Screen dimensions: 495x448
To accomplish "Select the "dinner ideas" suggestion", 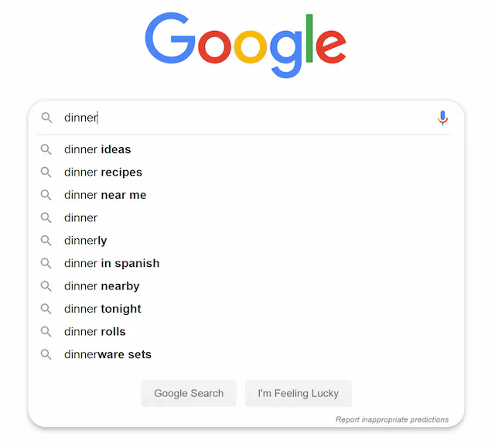I will [97, 149].
